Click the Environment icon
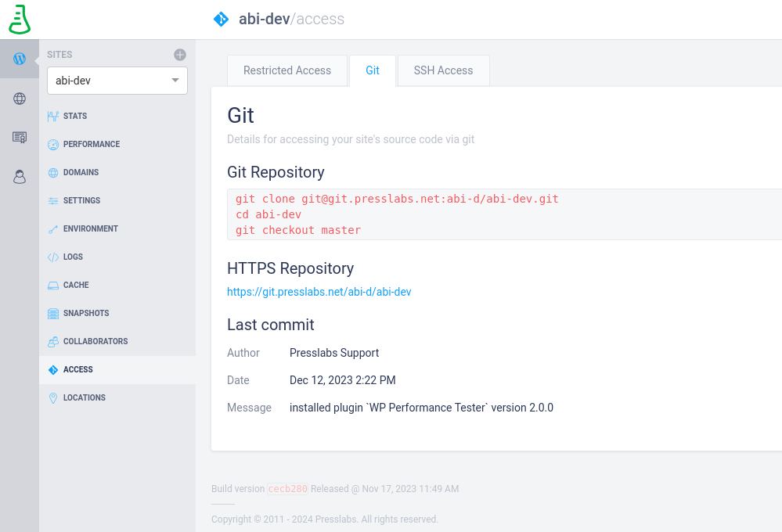This screenshot has height=532, width=782. [x=53, y=229]
